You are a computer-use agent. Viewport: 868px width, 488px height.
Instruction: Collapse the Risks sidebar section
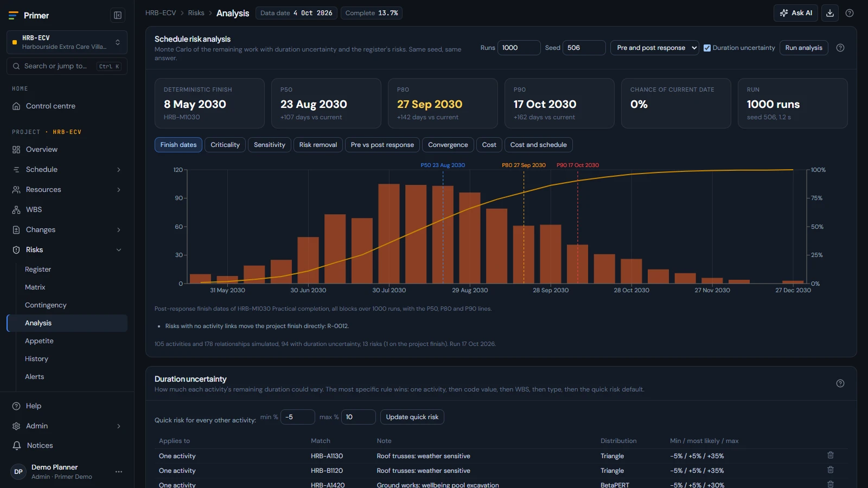(67, 250)
